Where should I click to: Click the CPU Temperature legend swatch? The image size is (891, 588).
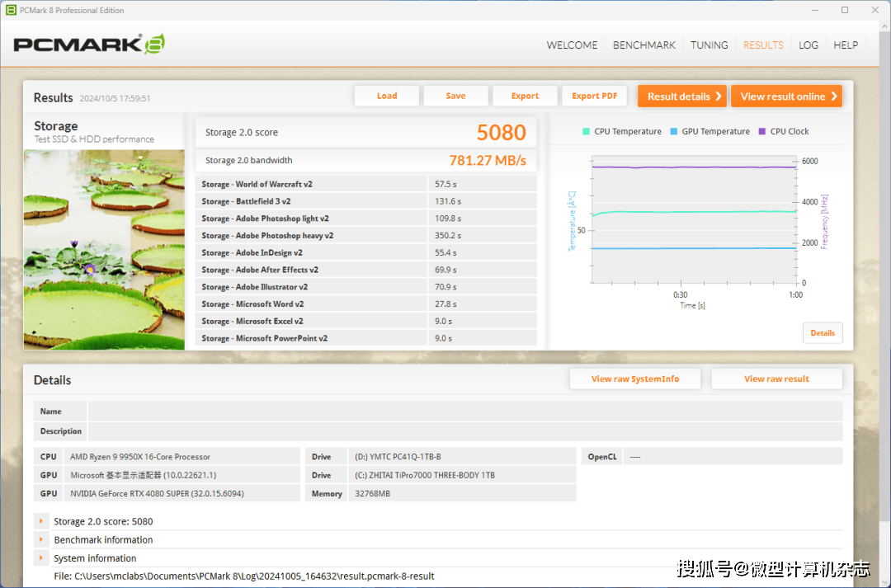coord(586,131)
